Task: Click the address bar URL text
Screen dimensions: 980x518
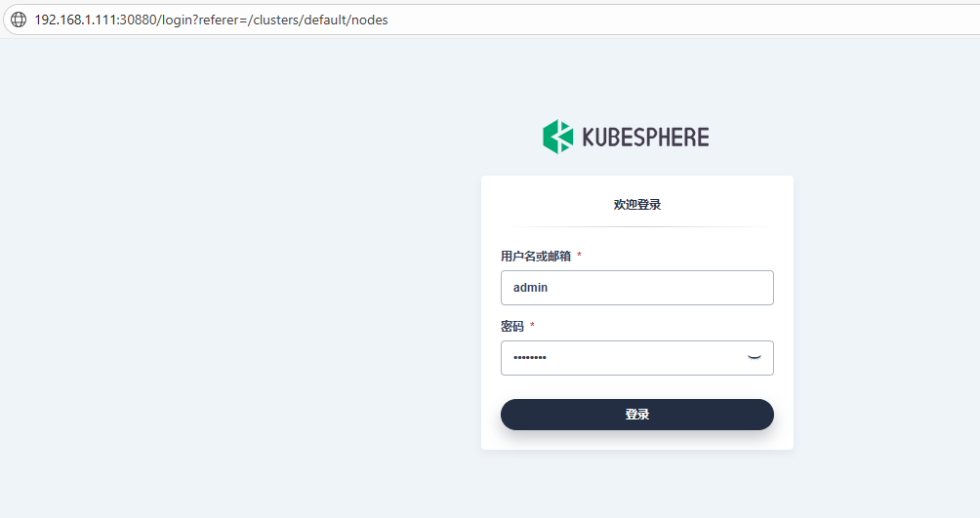Action: pyautogui.click(x=211, y=20)
